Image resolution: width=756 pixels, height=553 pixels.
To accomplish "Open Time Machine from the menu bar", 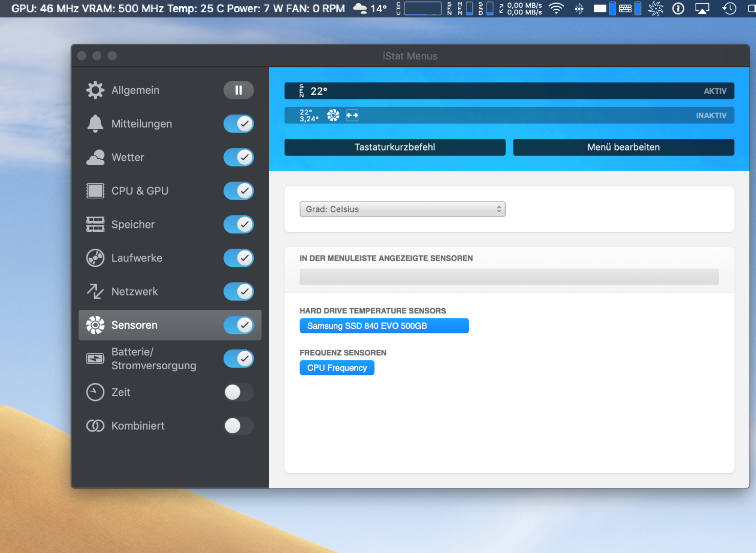I will [729, 8].
